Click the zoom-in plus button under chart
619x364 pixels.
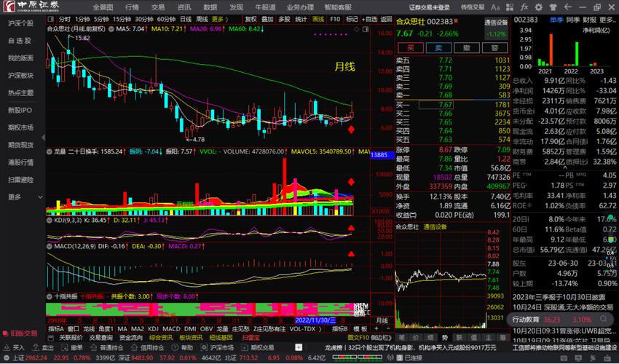(376, 328)
